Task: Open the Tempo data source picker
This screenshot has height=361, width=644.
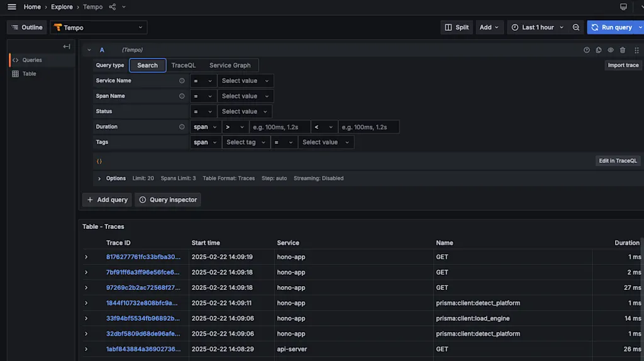Action: pos(99,27)
